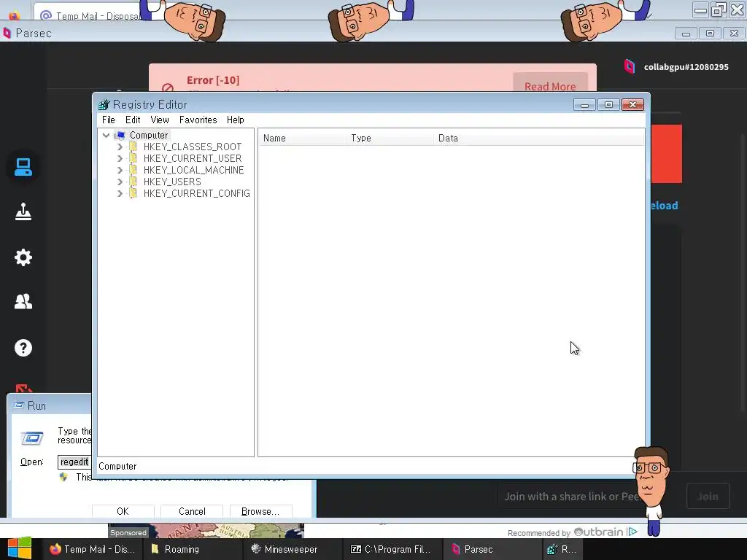Collapse the Computer tree node
Viewport: 747px width, 560px height.
point(107,135)
